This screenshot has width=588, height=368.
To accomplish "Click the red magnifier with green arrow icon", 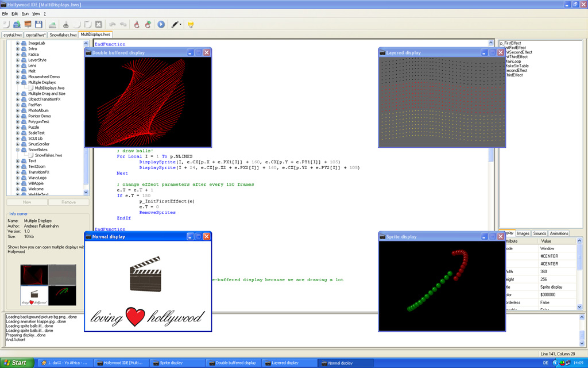I will click(x=148, y=24).
